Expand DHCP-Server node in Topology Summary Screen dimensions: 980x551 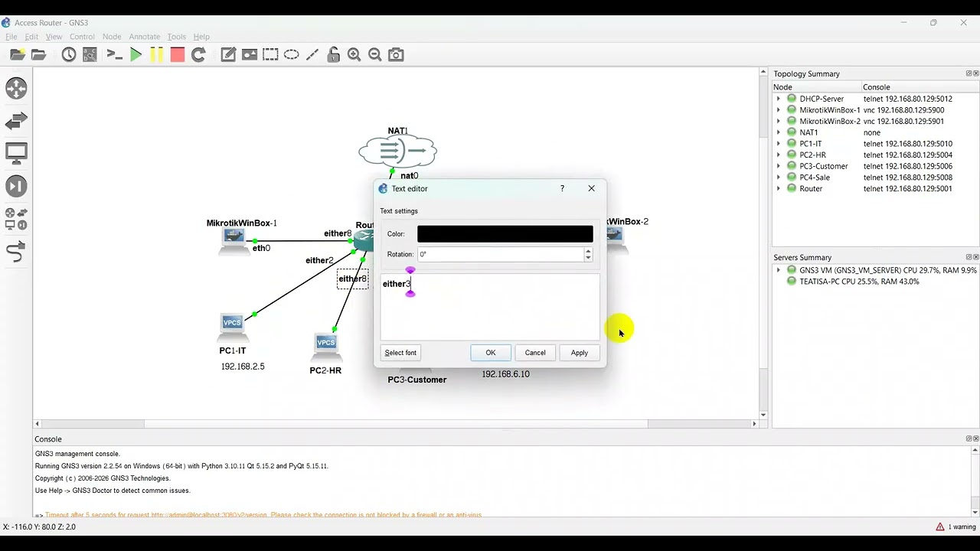click(779, 99)
